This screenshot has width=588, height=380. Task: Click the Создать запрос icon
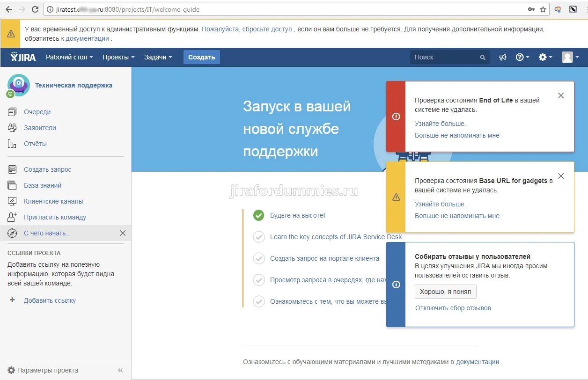12,169
